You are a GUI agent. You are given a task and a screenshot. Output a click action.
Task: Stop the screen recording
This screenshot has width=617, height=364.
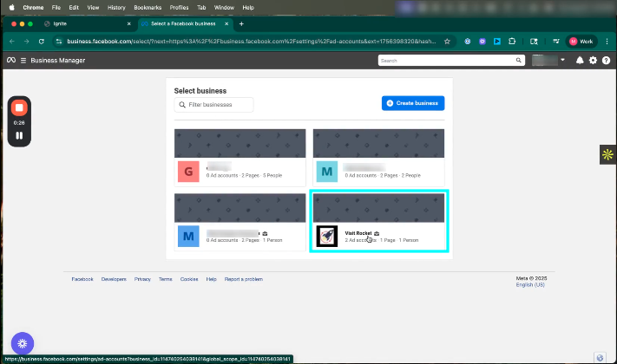pos(19,108)
